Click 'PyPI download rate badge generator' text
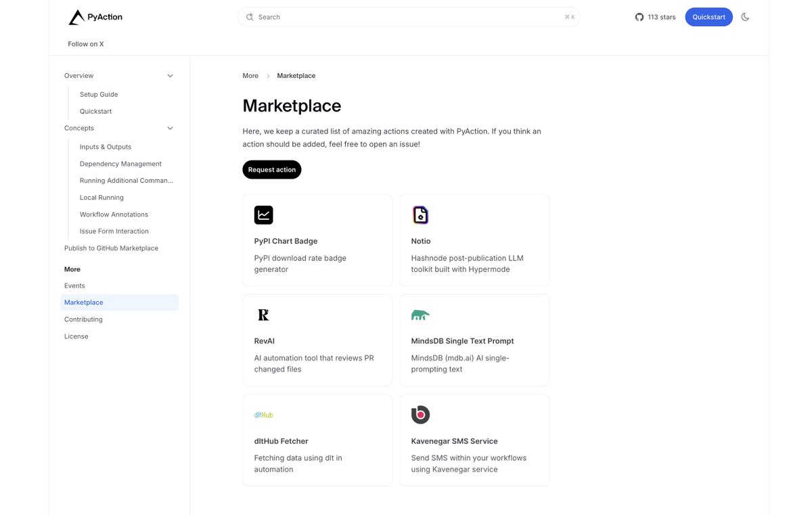Viewport: 812px width, 515px height. tap(300, 264)
